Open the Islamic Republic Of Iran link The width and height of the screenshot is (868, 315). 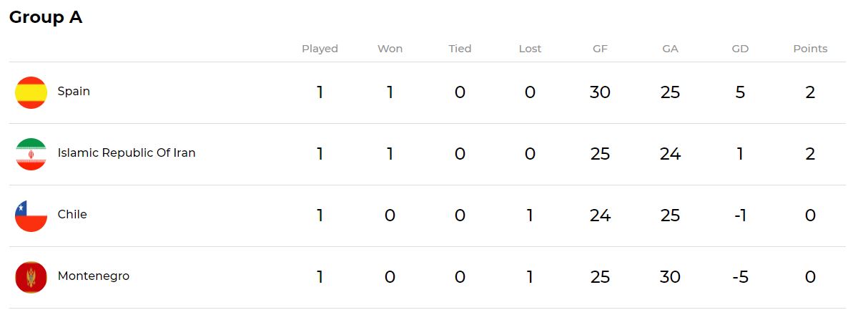pyautogui.click(x=126, y=153)
